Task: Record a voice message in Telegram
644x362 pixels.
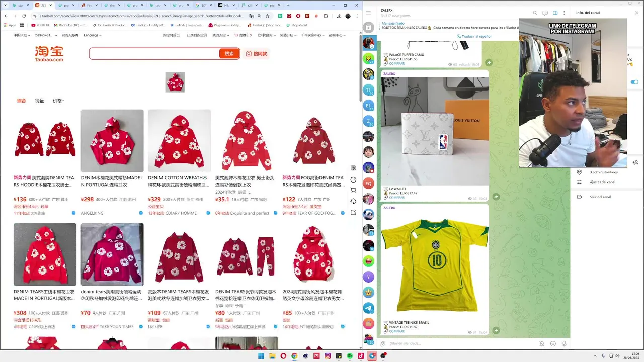Action: (x=564, y=344)
